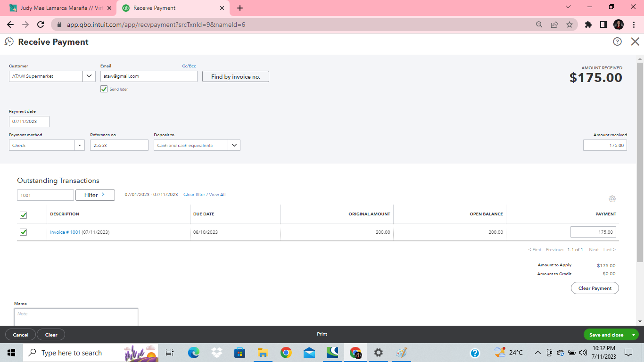This screenshot has height=362, width=644.
Task: View site information lock icon
Action: (59, 25)
